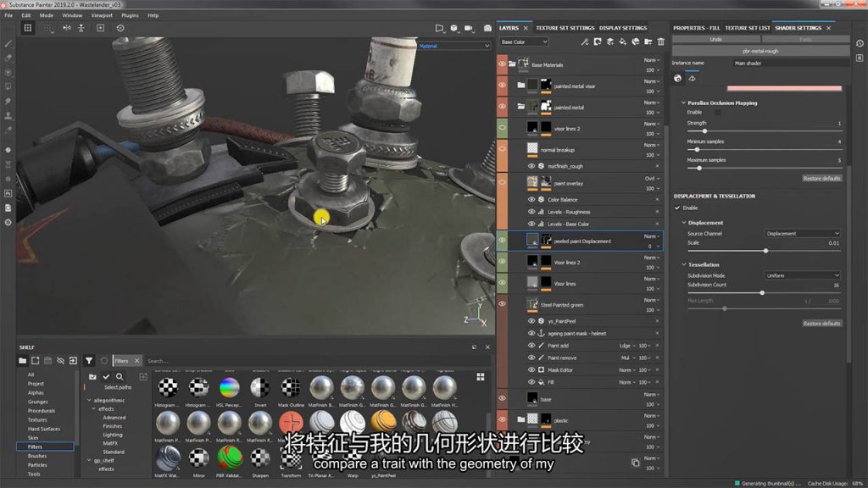Screen dimensions: 868x488
Task: Open the File menu
Action: [8, 15]
